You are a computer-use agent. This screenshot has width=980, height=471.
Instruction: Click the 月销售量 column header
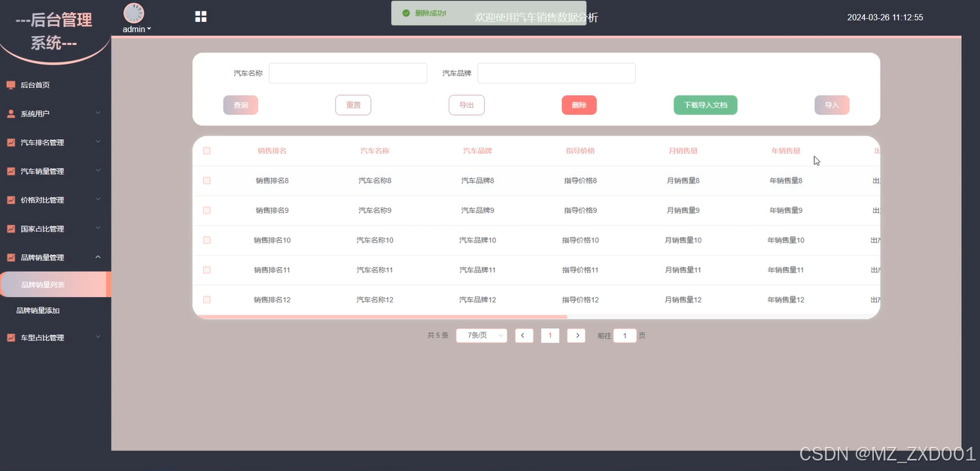coord(683,150)
